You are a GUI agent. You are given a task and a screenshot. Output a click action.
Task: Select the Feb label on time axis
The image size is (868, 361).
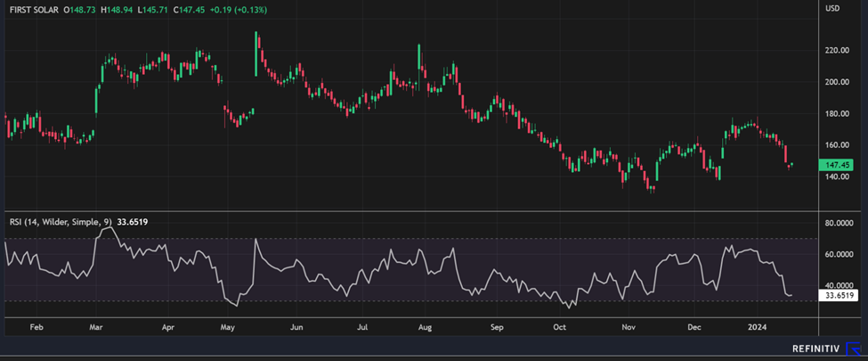point(37,327)
